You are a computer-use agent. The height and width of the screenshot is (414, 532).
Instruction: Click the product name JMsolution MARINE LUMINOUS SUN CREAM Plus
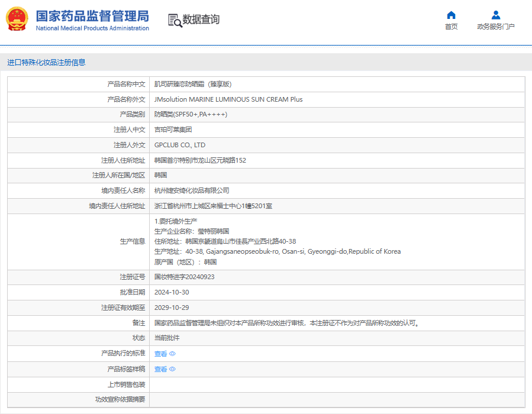pyautogui.click(x=228, y=99)
